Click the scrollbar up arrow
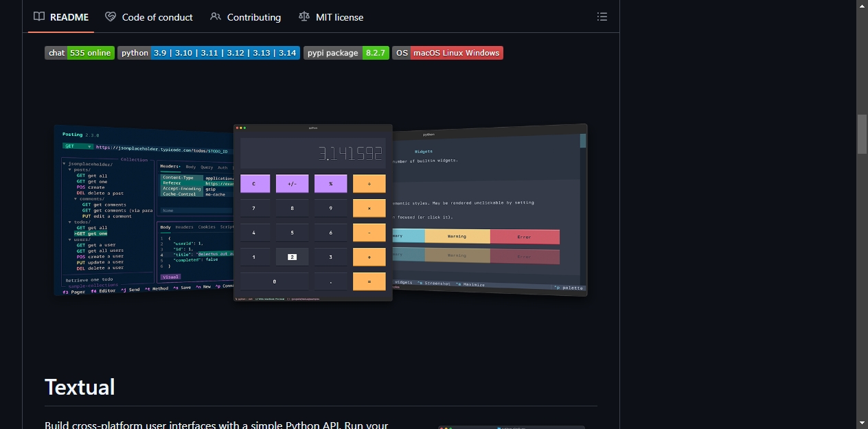This screenshot has height=429, width=868. point(863,5)
